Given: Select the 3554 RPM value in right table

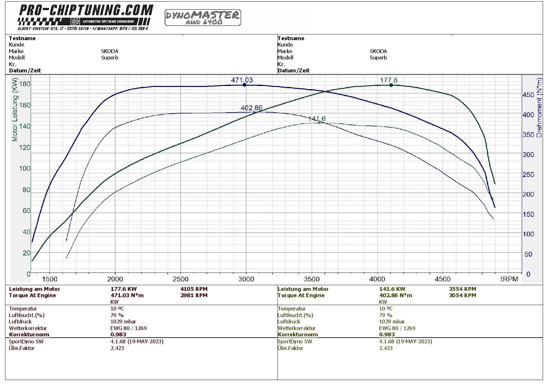Looking at the screenshot, I should pyautogui.click(x=462, y=289).
